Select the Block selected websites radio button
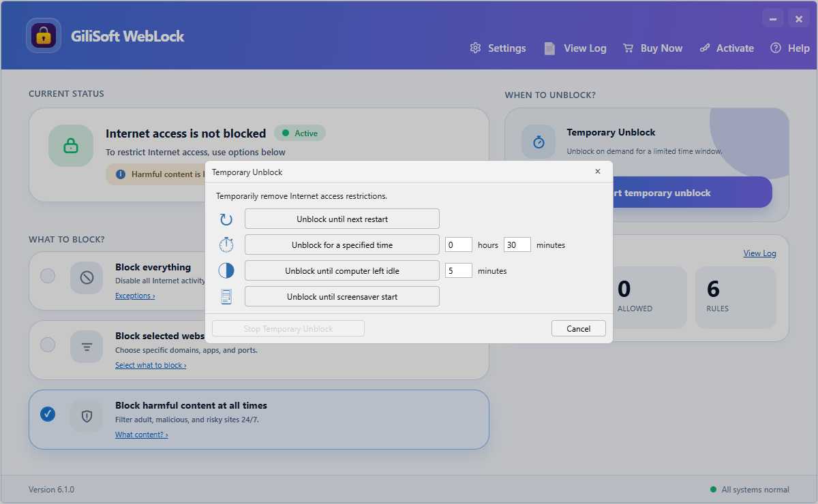This screenshot has height=504, width=818. click(48, 345)
